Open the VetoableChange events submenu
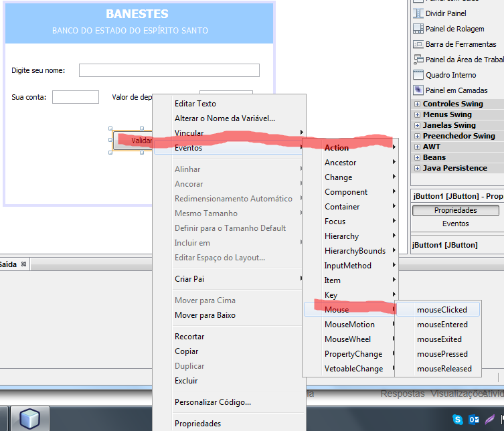This screenshot has width=504, height=431. pyautogui.click(x=349, y=369)
